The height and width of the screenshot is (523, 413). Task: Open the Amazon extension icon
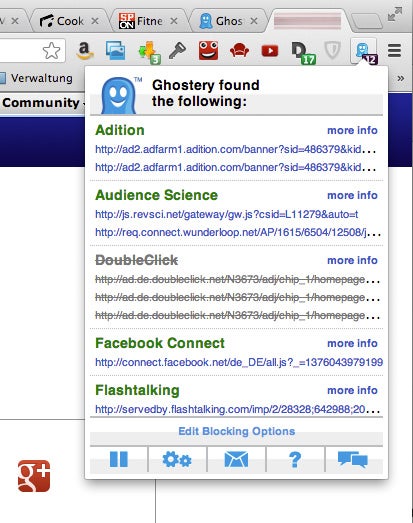click(85, 51)
